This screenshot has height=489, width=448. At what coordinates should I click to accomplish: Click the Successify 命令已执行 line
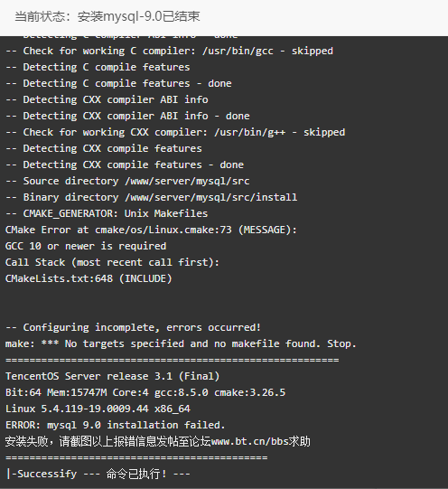(x=98, y=474)
